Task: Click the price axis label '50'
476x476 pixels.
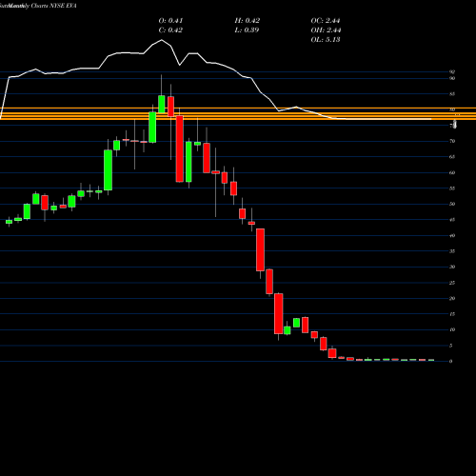Action: 452,204
